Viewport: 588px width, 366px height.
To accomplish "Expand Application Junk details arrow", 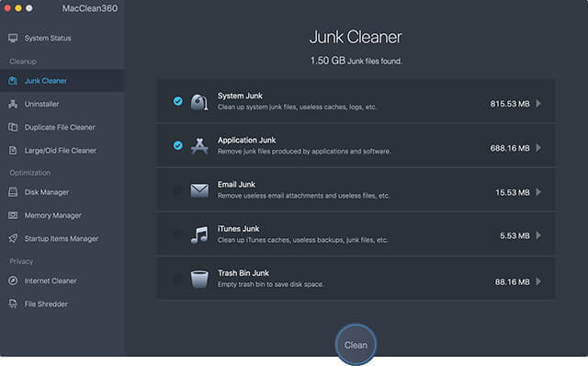I will pos(538,147).
